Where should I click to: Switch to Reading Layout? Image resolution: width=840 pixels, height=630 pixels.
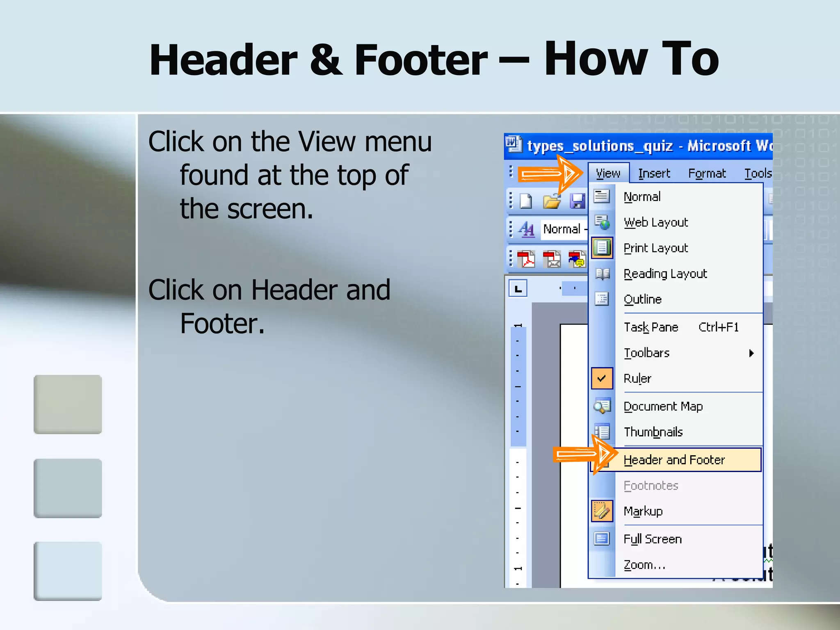tap(676, 274)
